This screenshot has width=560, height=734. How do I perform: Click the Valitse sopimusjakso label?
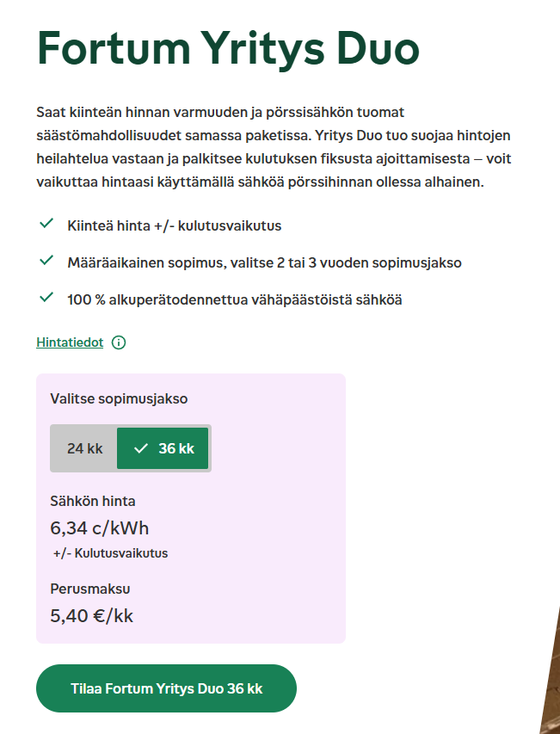point(119,398)
